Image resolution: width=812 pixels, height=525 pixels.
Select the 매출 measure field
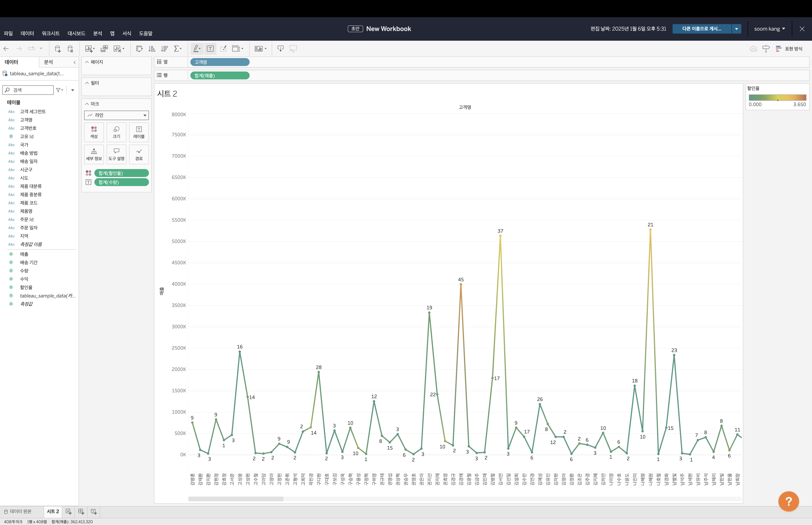click(24, 254)
